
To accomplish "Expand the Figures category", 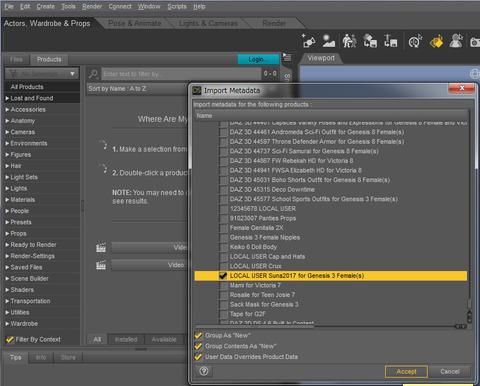I will coord(7,155).
